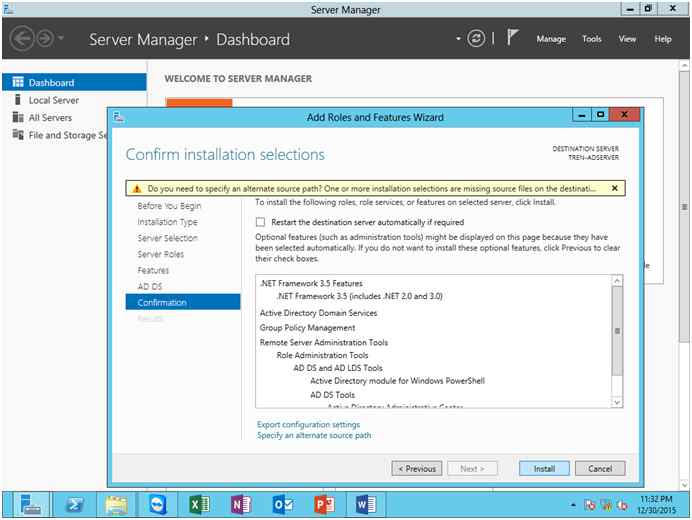Go to Before You Begin wizard step
This screenshot has width=692, height=520.
tap(169, 206)
